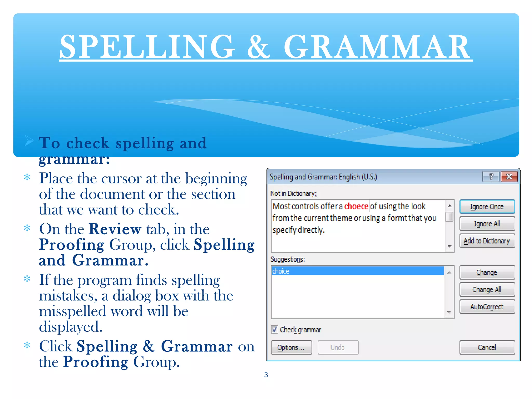
Task: Select the Ignore All button
Action: (487, 224)
